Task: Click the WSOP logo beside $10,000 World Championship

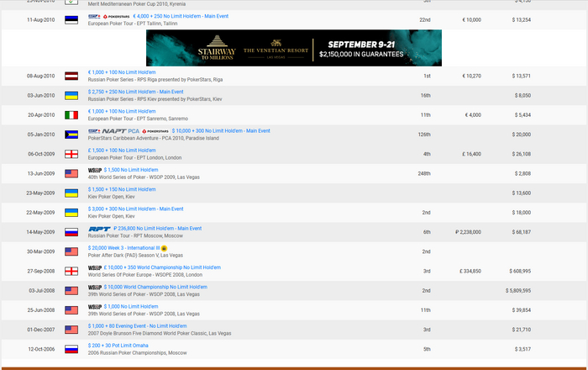Action: (94, 287)
